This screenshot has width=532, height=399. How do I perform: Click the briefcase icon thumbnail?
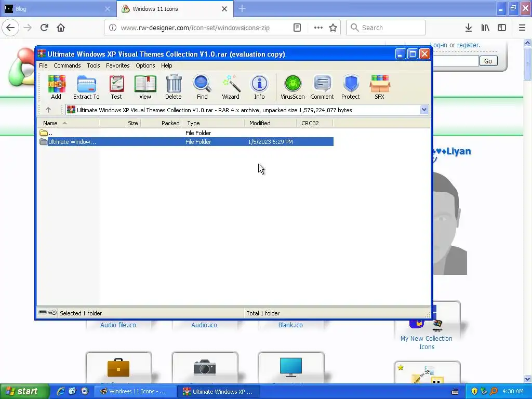click(x=118, y=368)
